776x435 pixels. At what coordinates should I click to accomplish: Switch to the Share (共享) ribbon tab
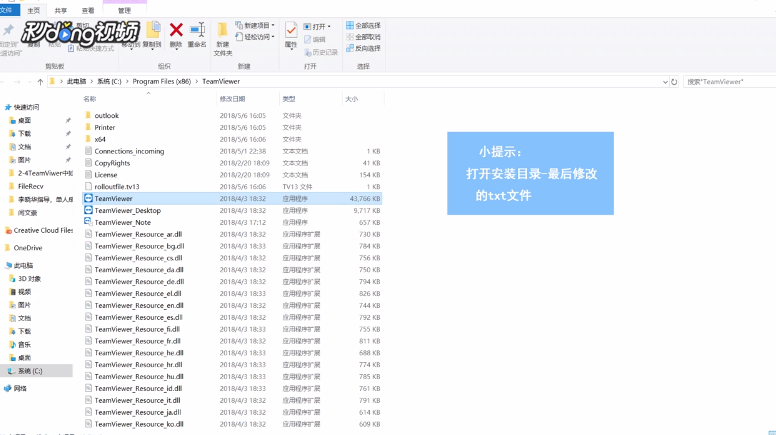tap(60, 10)
